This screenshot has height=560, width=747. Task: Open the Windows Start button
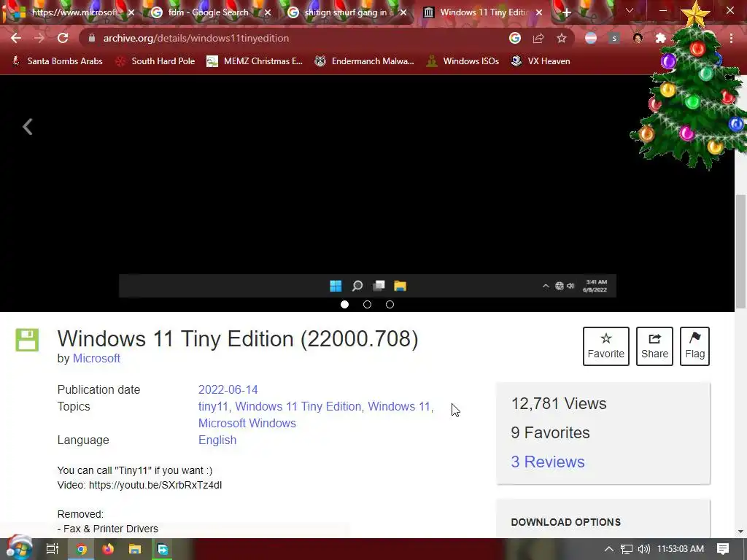pyautogui.click(x=19, y=548)
